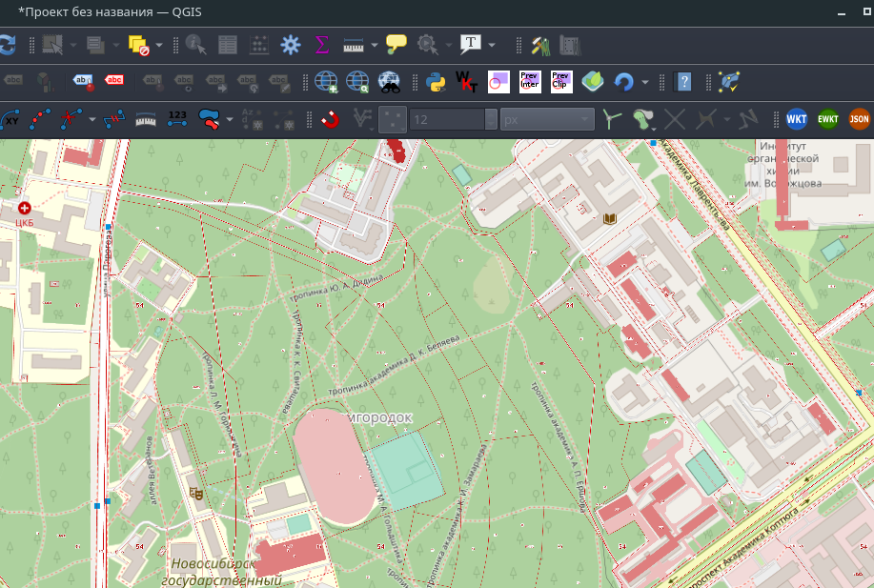This screenshot has width=874, height=588.
Task: Open the attribute table
Action: pyautogui.click(x=228, y=45)
